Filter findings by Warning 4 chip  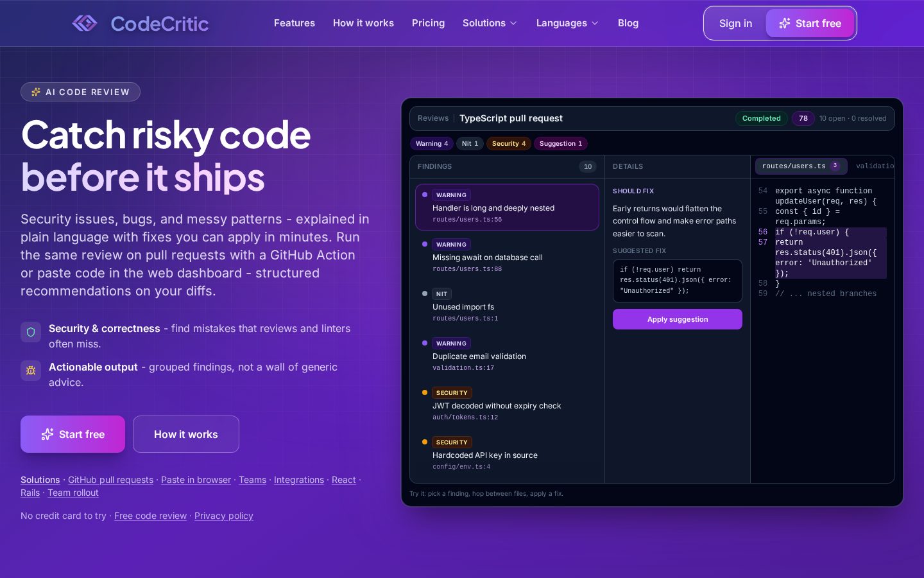click(x=432, y=144)
